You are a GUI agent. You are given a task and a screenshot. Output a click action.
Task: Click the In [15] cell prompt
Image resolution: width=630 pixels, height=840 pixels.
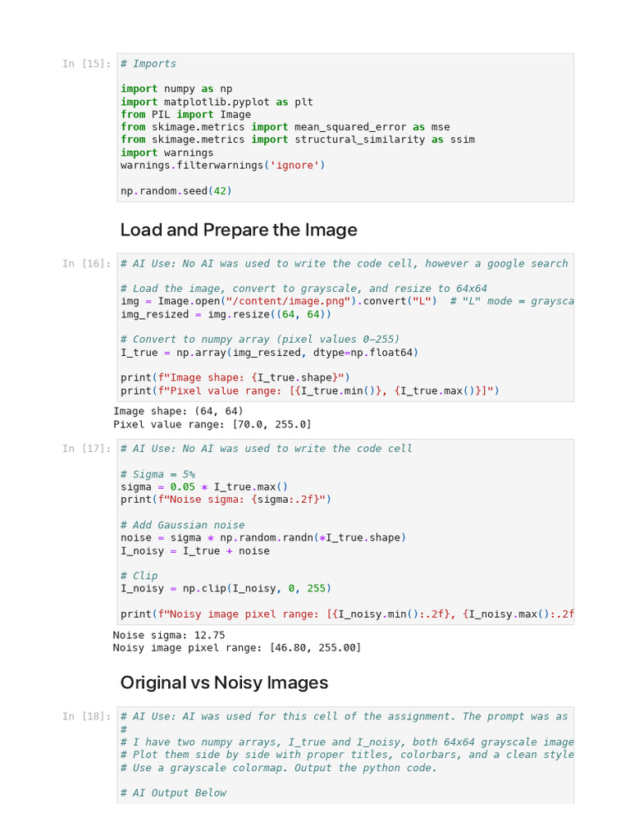[x=86, y=64]
